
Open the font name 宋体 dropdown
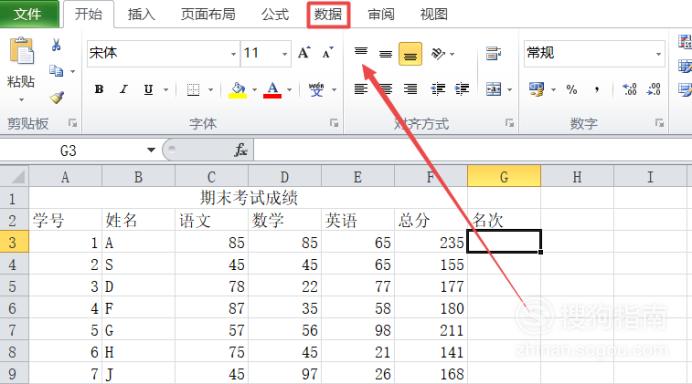click(x=233, y=54)
